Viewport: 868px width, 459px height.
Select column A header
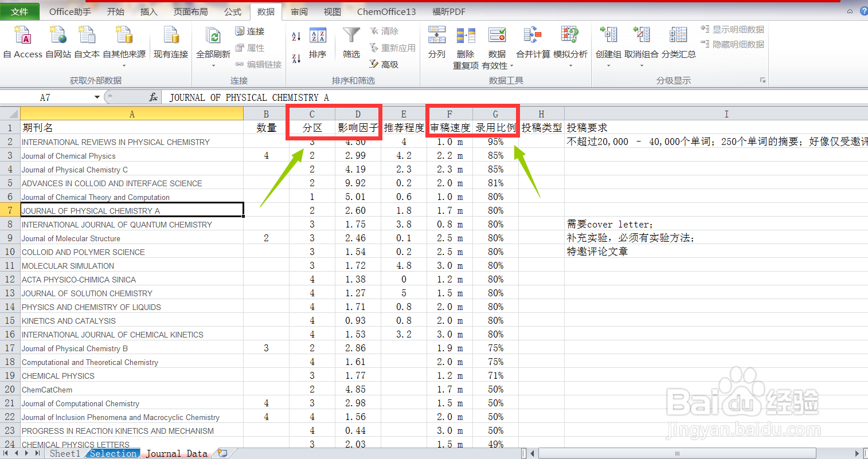pyautogui.click(x=132, y=113)
